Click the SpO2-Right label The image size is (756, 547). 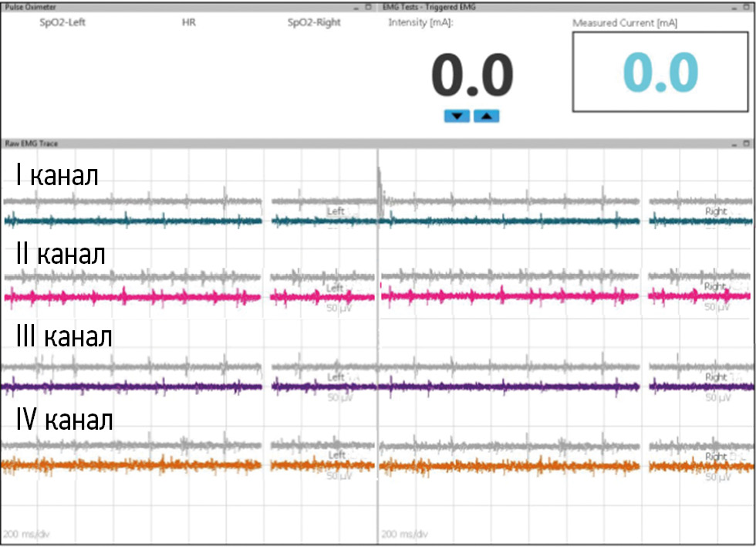(314, 22)
